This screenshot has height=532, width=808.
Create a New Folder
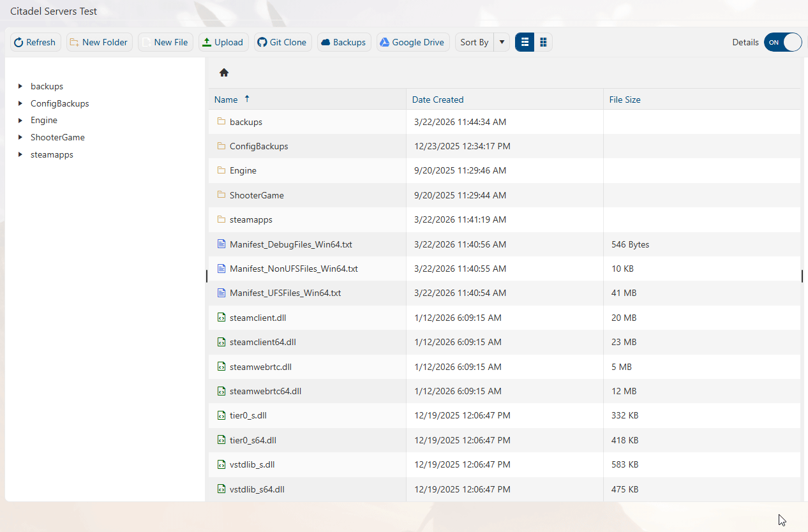coord(100,42)
